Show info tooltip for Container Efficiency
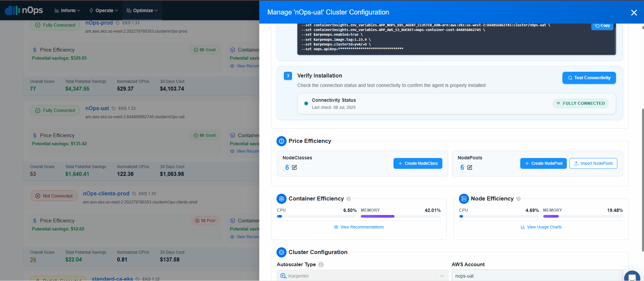Viewport: 644px width, 281px height. (349, 199)
